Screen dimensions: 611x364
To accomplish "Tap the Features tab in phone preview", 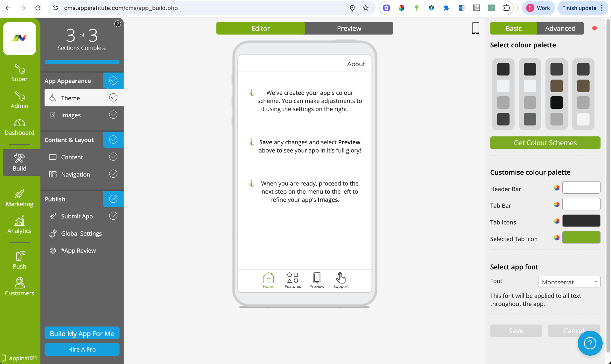I will [293, 280].
